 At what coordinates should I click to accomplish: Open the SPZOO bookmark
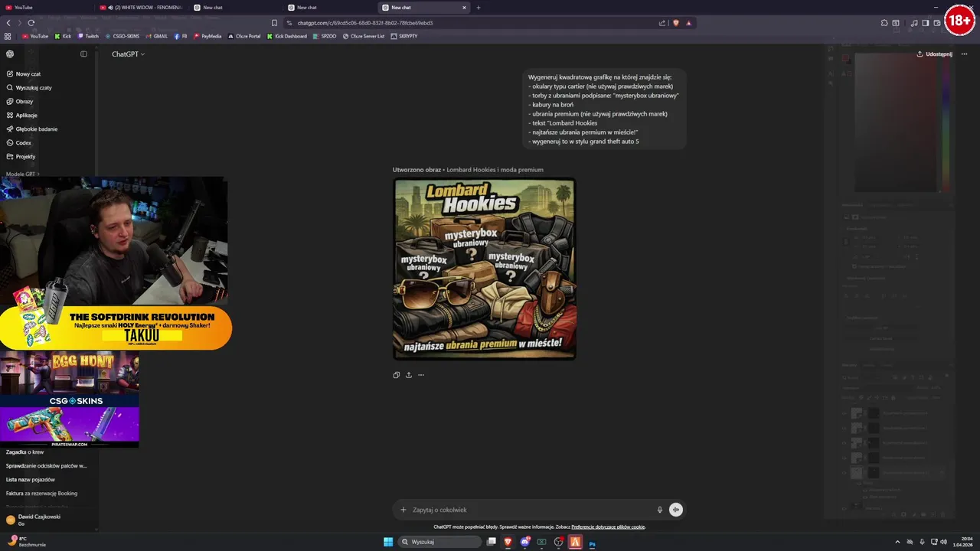pyautogui.click(x=325, y=36)
